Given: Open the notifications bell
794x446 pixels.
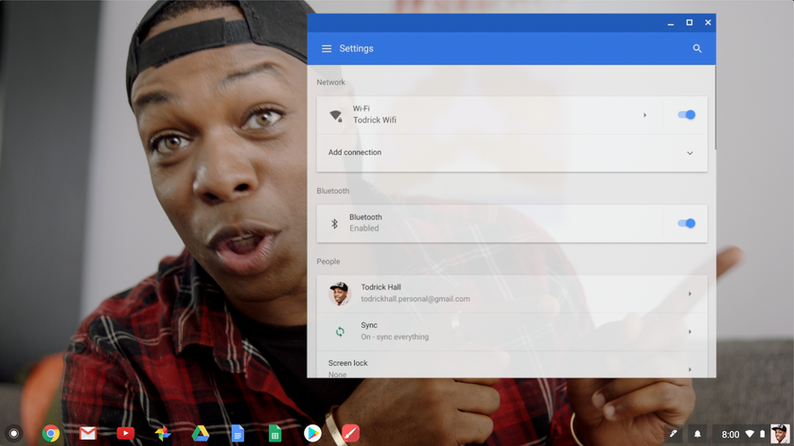Looking at the screenshot, I should pos(697,434).
